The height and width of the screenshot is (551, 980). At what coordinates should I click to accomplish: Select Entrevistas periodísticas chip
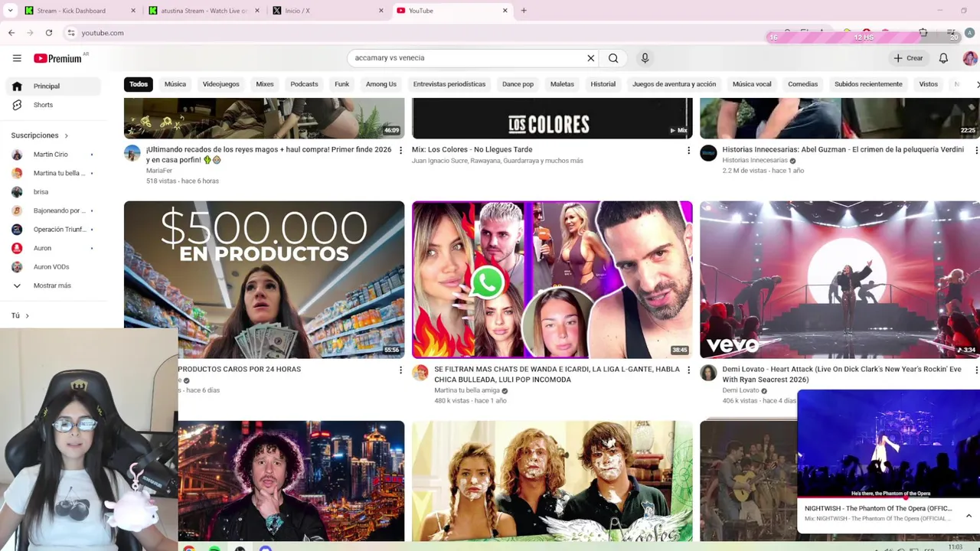(x=449, y=84)
